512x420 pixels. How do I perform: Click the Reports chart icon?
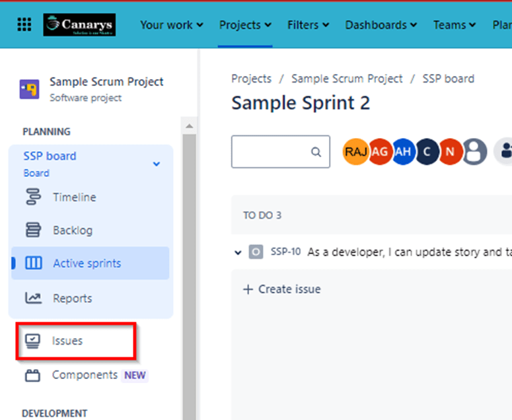tap(33, 298)
